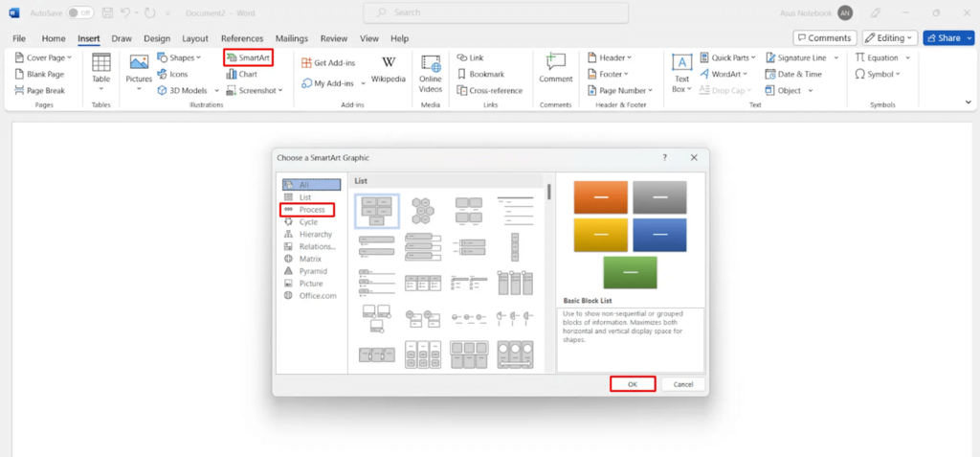Open the Comments pane button
Viewport: 980px width, 457px height.
824,38
